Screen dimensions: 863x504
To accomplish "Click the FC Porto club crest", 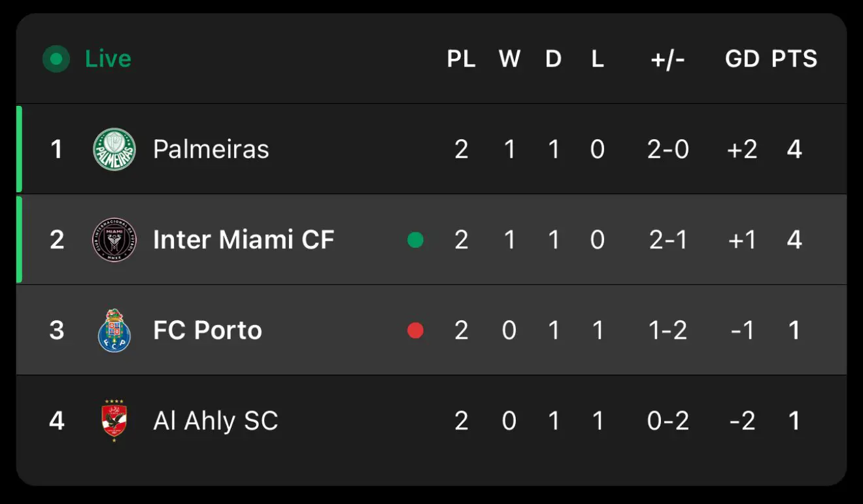I will tap(114, 330).
